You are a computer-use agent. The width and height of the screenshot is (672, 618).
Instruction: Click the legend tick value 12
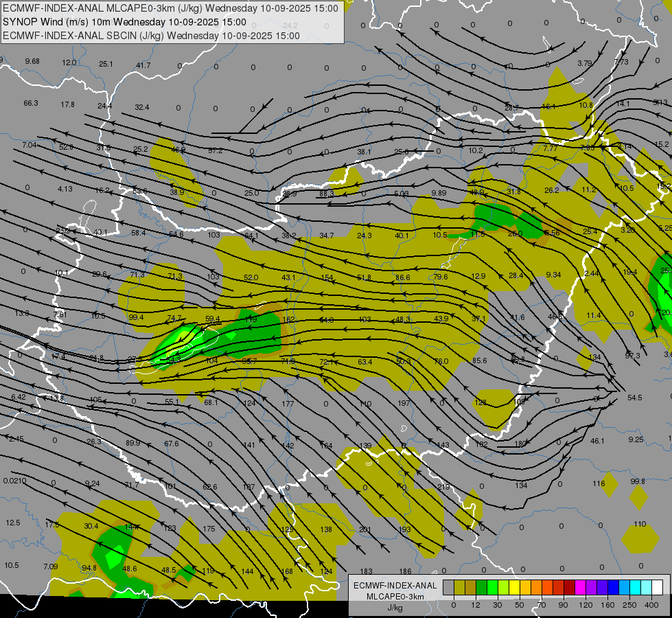(x=475, y=605)
